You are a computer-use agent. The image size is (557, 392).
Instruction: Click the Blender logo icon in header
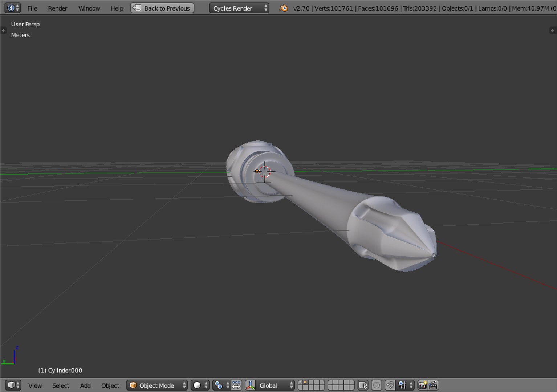pos(284,8)
